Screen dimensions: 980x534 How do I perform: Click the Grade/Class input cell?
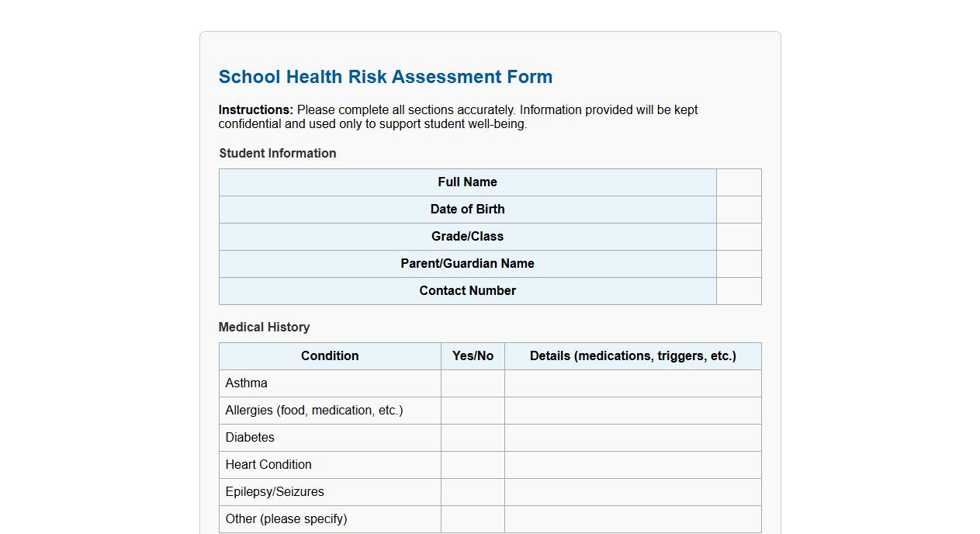point(738,236)
